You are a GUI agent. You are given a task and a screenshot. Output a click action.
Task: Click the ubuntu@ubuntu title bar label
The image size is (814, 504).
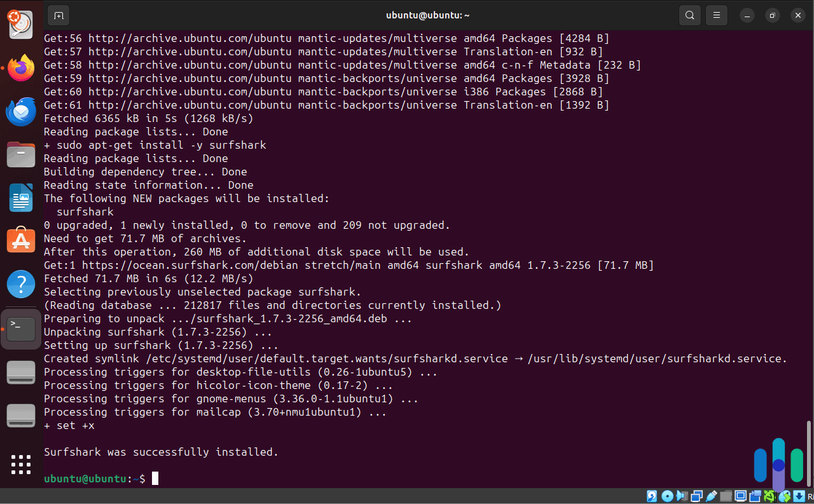coord(427,15)
